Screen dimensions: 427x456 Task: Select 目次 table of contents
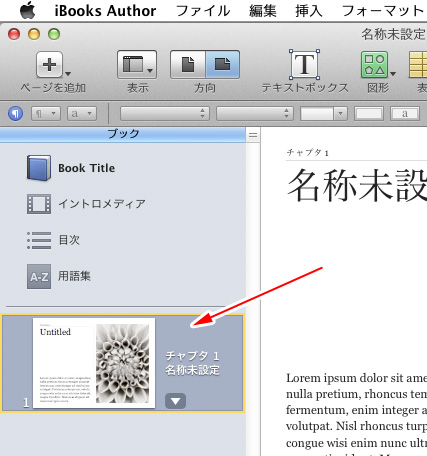tap(69, 240)
